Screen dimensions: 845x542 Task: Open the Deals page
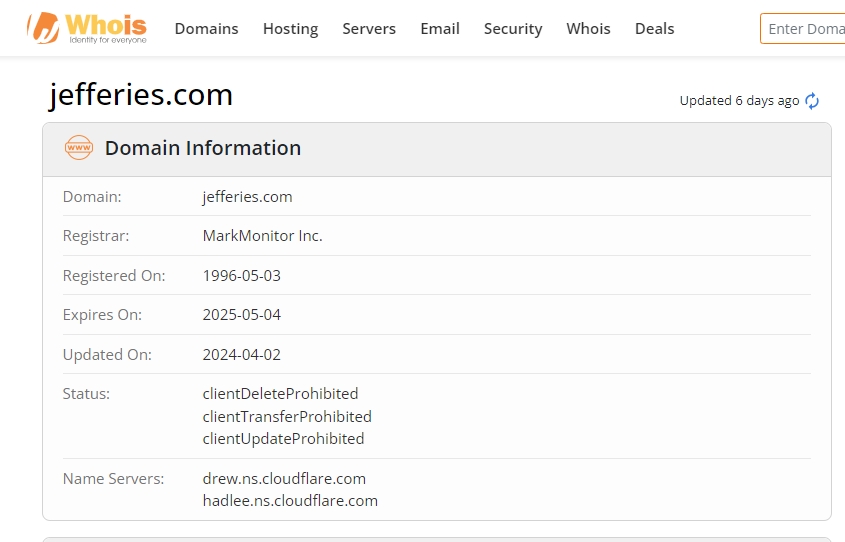click(654, 29)
